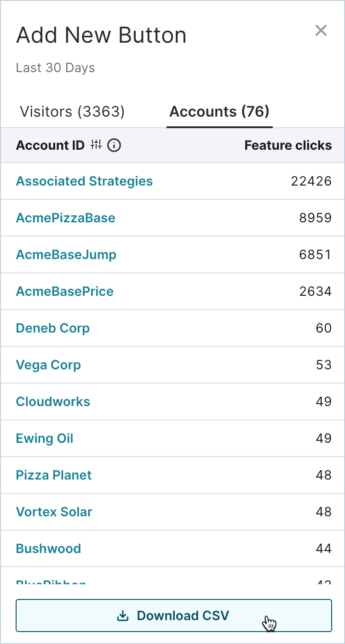
Task: Go to Vega Corp account
Action: (x=48, y=365)
